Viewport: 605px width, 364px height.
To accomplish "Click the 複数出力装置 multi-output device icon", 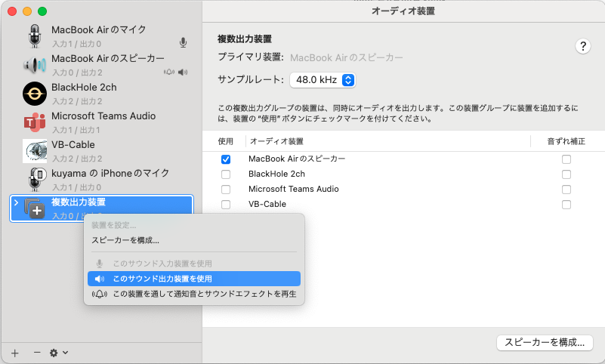I will point(35,208).
